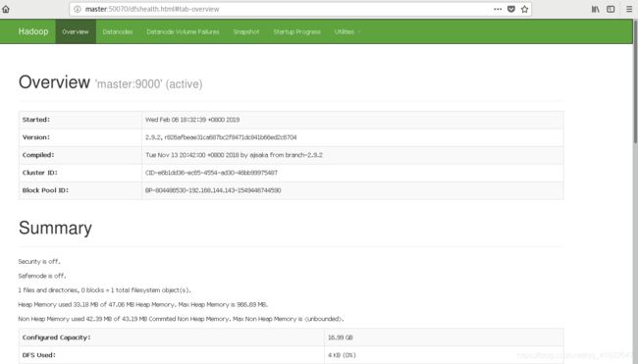Image resolution: width=638 pixels, height=364 pixels.
Task: Click the DFS Used value 4 KB (0%)
Action: (x=342, y=355)
